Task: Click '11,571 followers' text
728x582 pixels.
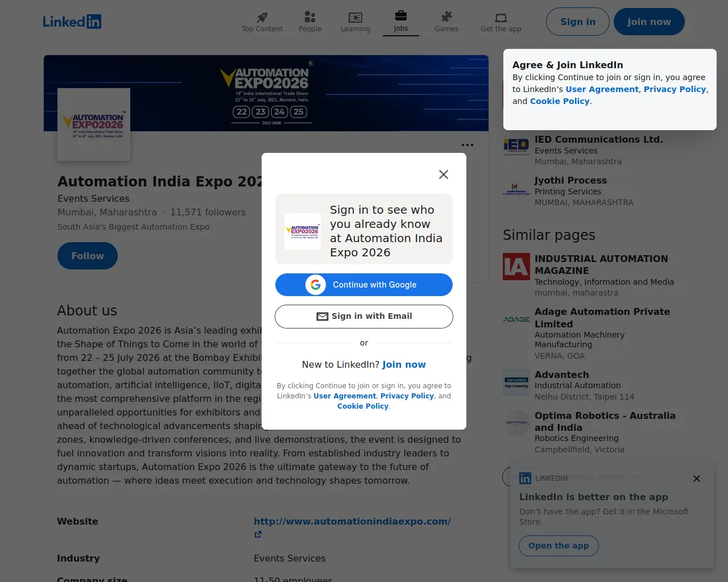Action: tap(208, 213)
